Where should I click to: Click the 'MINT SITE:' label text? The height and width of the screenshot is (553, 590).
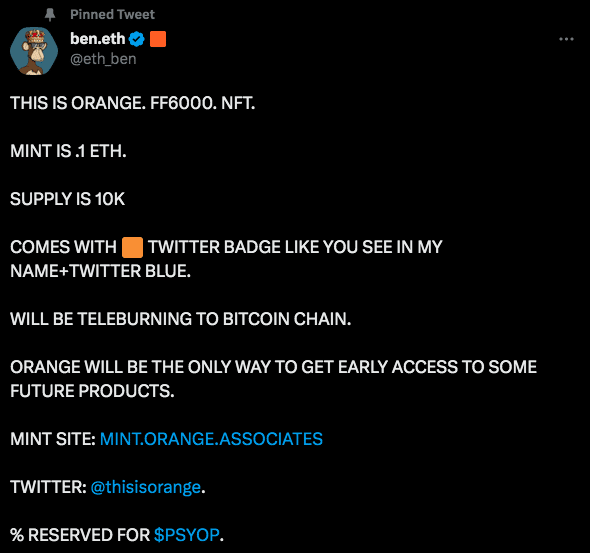click(53, 439)
